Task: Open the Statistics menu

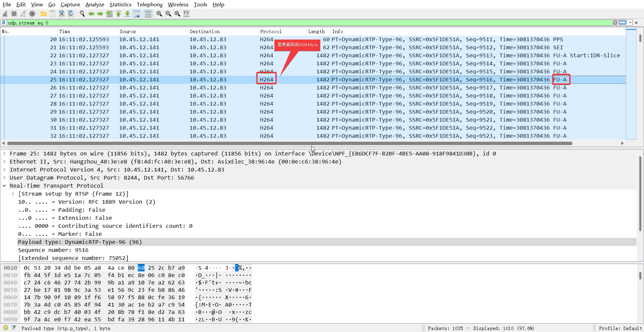Action: [120, 4]
